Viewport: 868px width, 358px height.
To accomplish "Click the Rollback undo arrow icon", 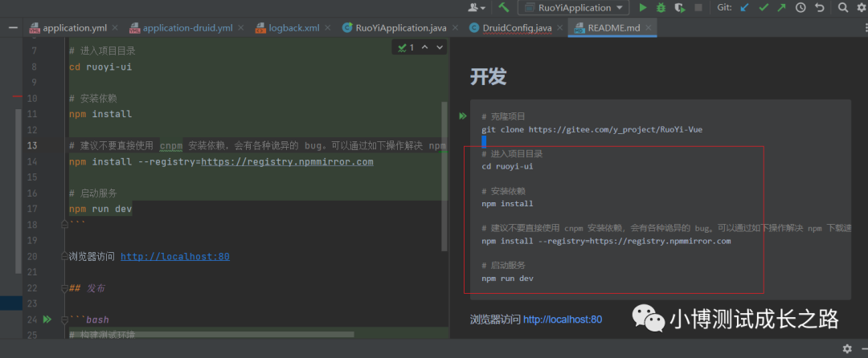I will [x=820, y=7].
